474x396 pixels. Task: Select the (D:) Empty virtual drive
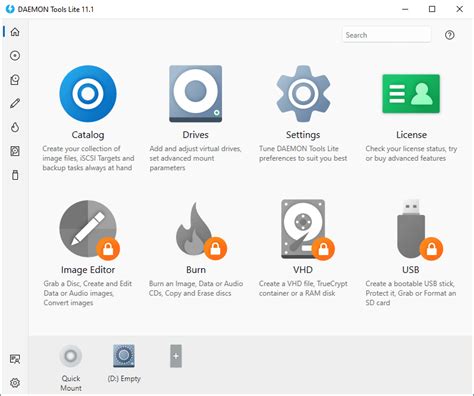coord(124,356)
